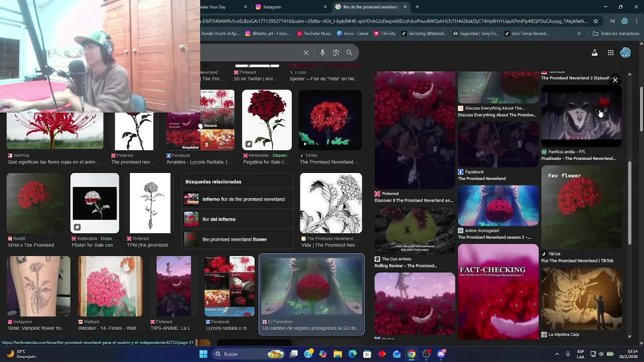Show hidden system tray icons chevron
Viewport: 644px width, 362px height.
coord(557,354)
